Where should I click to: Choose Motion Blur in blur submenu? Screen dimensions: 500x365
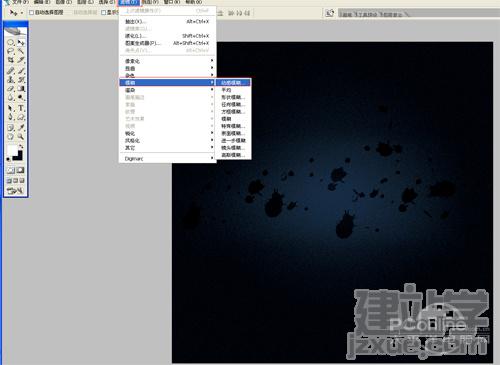pyautogui.click(x=233, y=83)
